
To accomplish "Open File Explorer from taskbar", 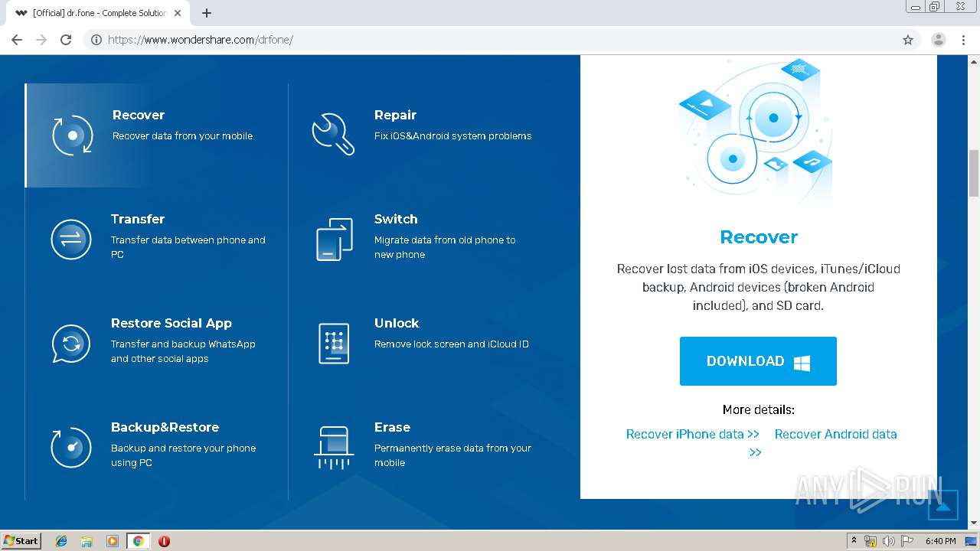I will 87,541.
